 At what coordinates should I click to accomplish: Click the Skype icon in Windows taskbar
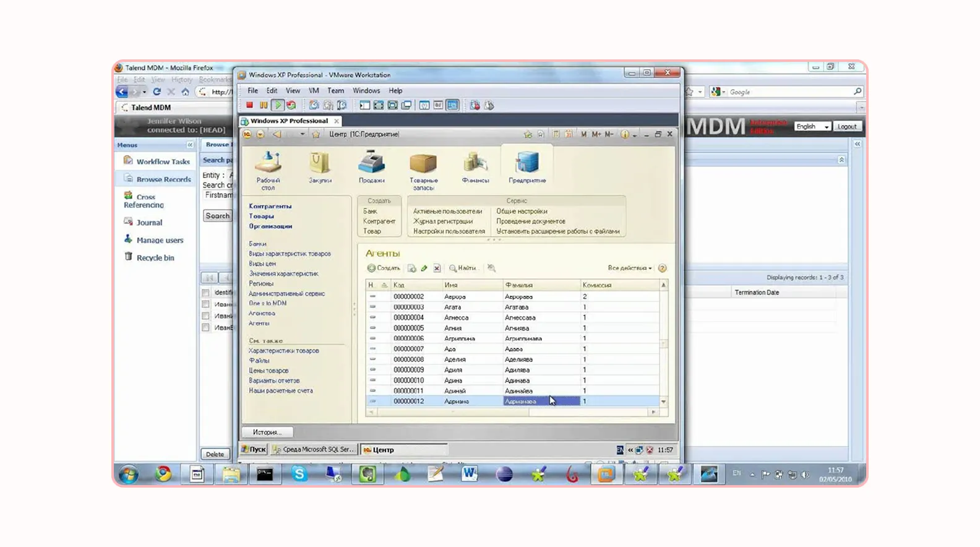[299, 474]
